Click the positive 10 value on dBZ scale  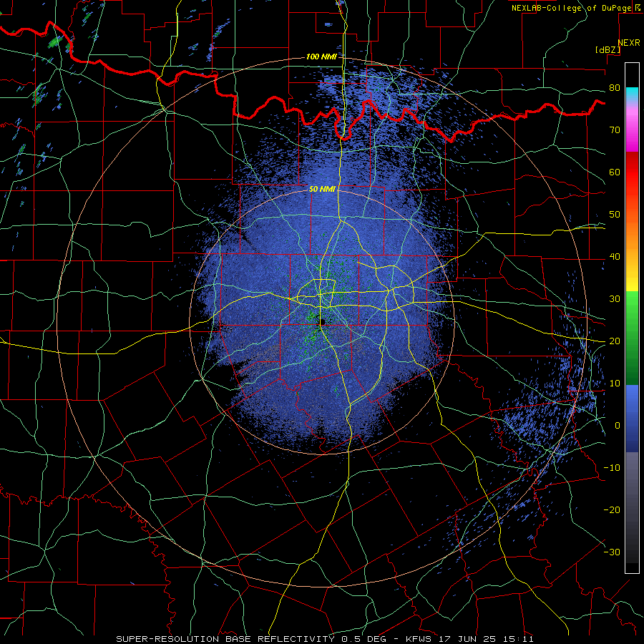point(615,384)
